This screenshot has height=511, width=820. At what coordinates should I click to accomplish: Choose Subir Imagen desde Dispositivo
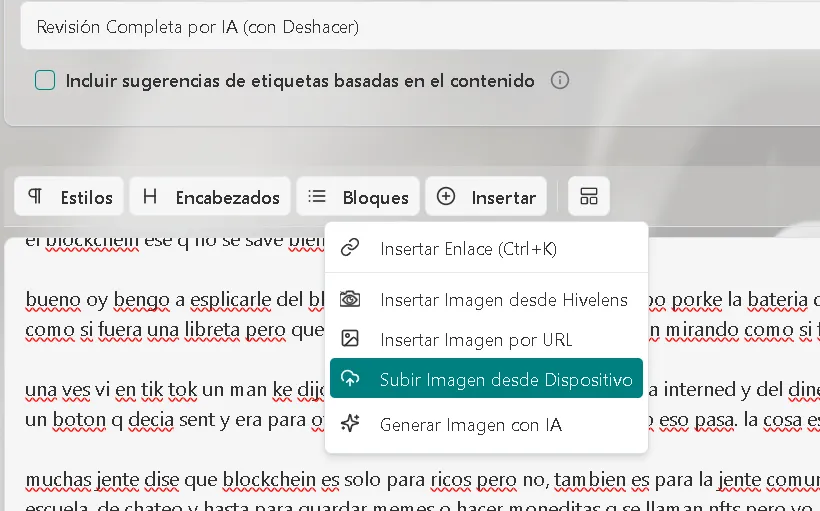click(486, 378)
